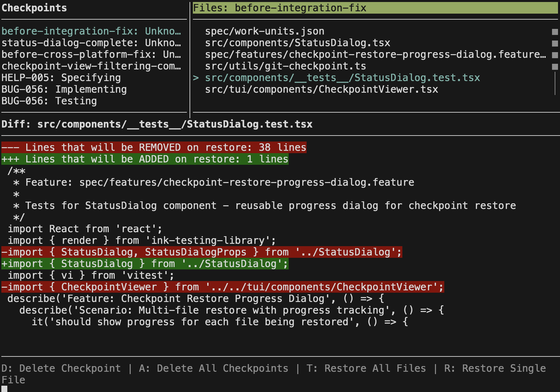Click the describe 'Feature: Checkpoint Restore' line
This screenshot has height=392, width=560.
[x=196, y=299]
